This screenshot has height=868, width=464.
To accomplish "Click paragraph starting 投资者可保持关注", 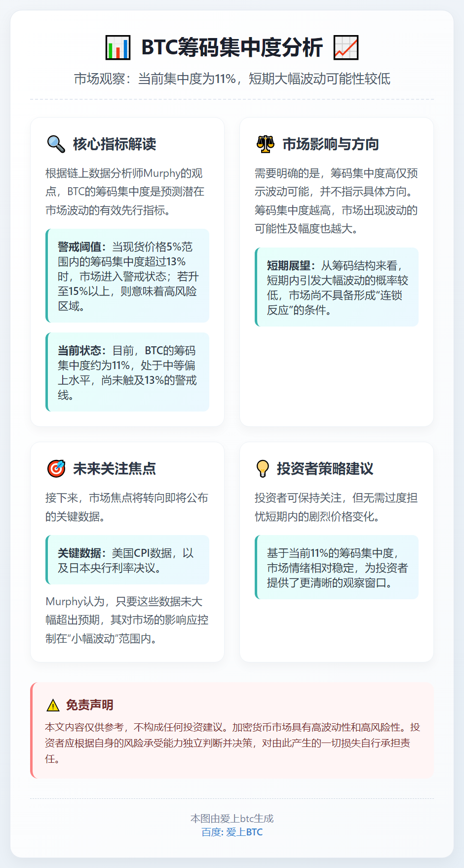I will coord(337,507).
